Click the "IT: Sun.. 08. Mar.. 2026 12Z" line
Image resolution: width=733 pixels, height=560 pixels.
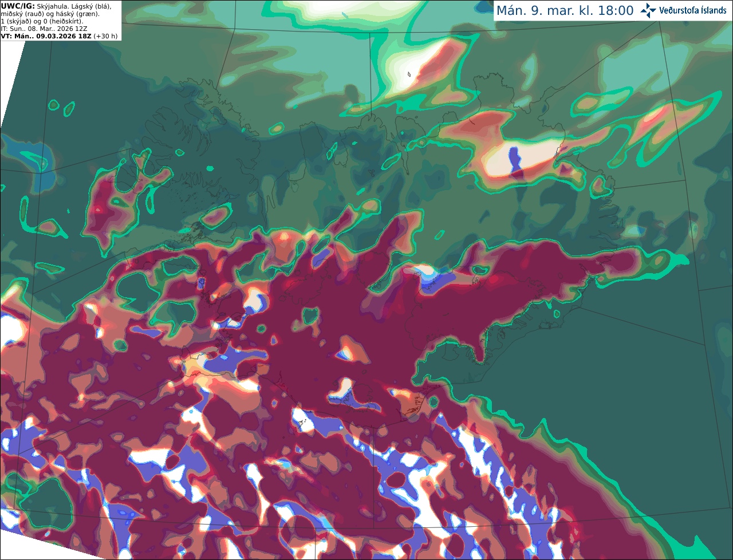[44, 29]
